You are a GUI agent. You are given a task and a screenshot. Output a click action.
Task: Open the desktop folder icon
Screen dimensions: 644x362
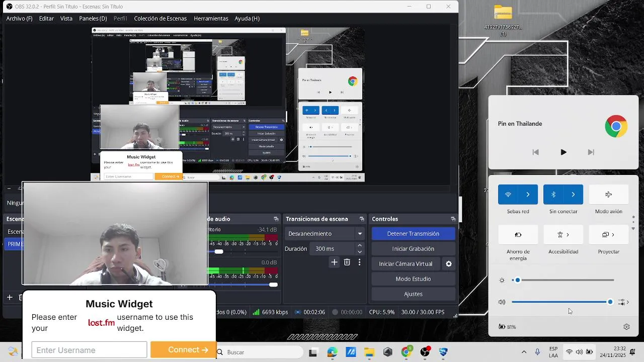(x=503, y=13)
